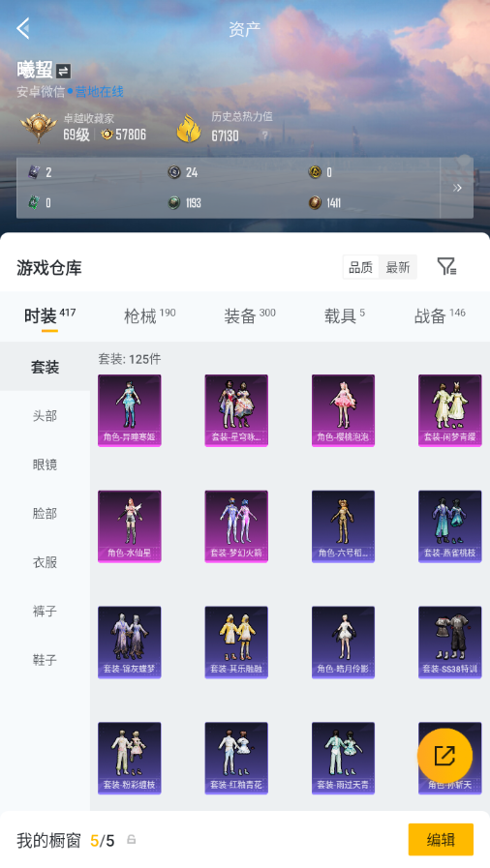Tap the 卓越收藏家 gold badge emblem
Screen dimensions: 490x868
pos(38,128)
